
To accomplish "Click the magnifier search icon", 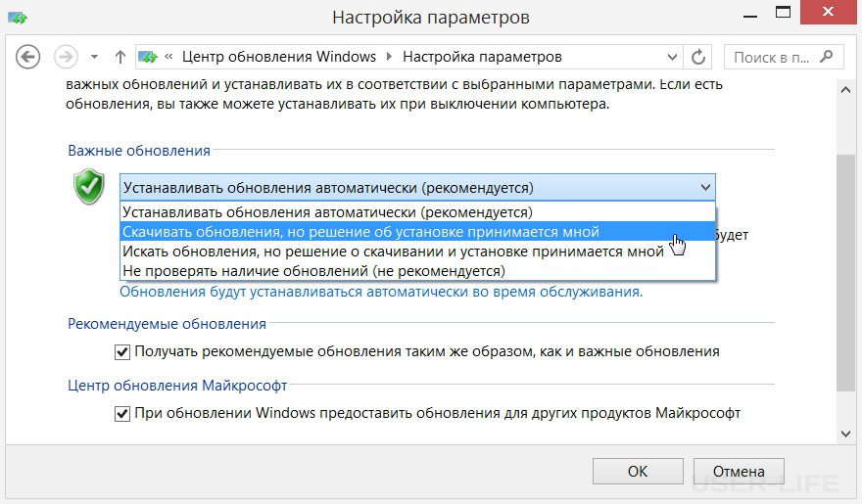I will point(827,57).
